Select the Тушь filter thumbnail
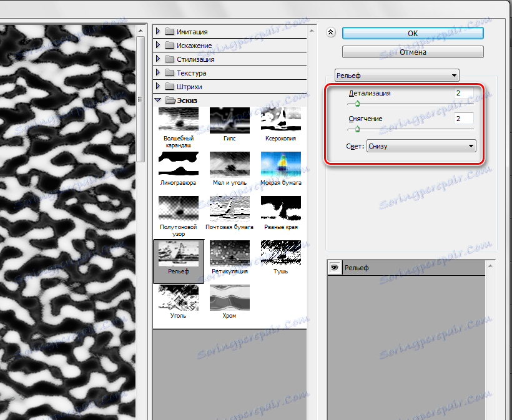512x420 pixels. (x=281, y=253)
